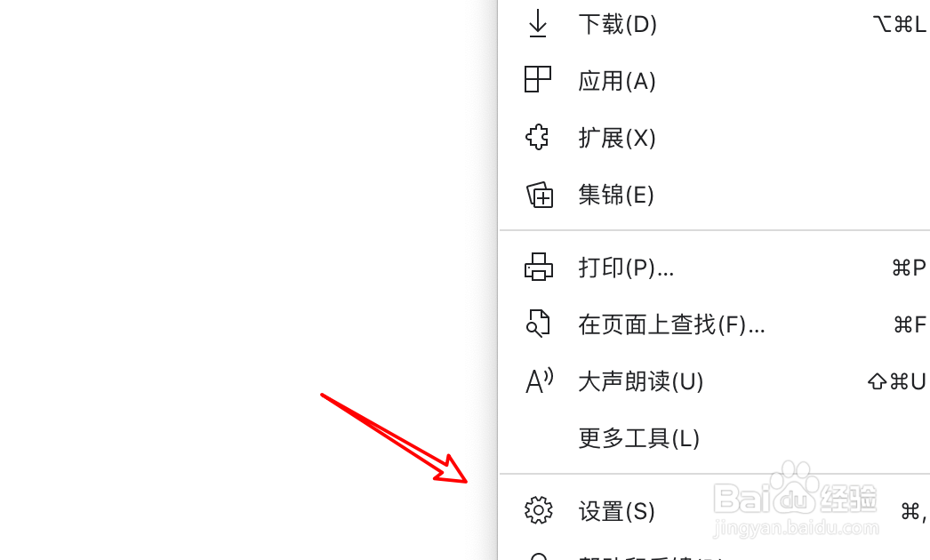This screenshot has width=930, height=560.
Task: Click the ⌥⌘L shortcut hint for downloads
Action: tap(899, 24)
